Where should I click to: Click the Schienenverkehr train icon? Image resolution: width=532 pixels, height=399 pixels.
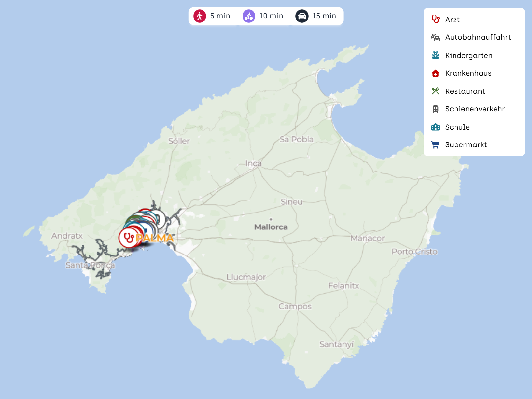(x=435, y=109)
